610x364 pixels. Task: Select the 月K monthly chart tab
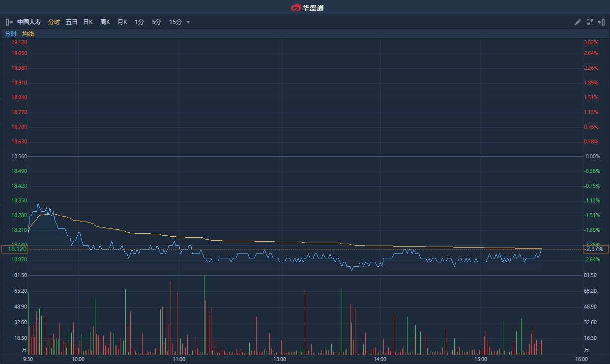coord(122,22)
